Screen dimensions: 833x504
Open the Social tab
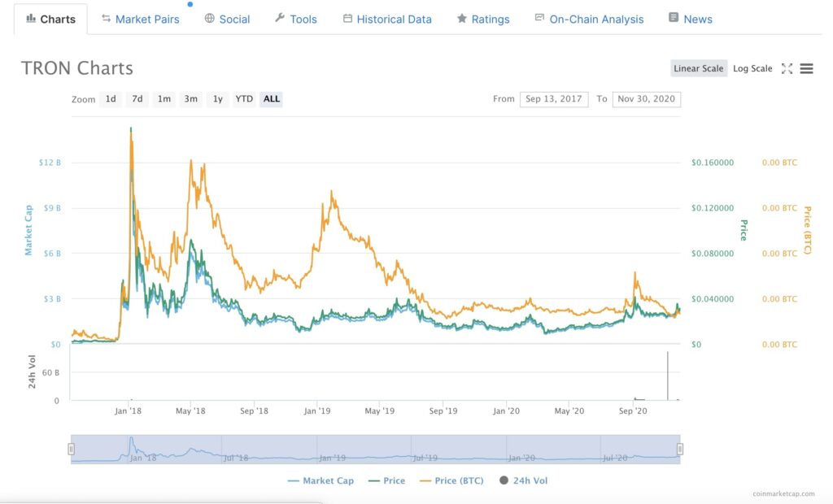(x=228, y=20)
